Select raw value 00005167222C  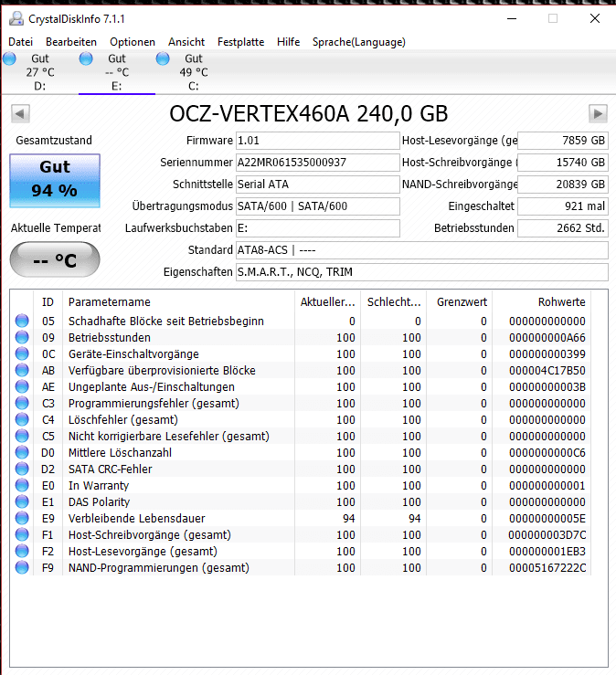coord(547,568)
